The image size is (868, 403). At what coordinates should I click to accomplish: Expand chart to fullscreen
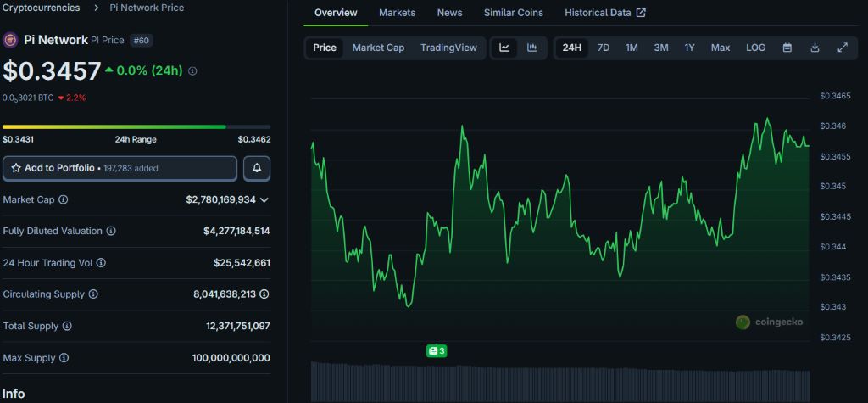(x=843, y=48)
